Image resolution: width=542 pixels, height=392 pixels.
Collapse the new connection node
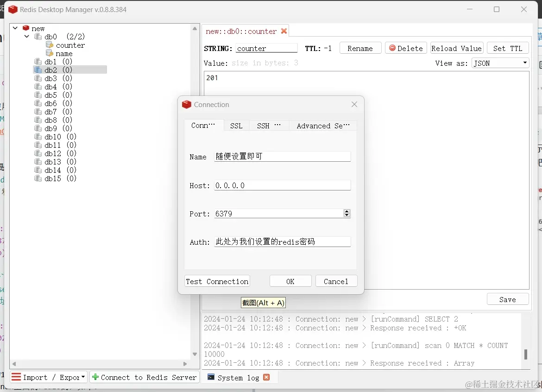coord(15,27)
